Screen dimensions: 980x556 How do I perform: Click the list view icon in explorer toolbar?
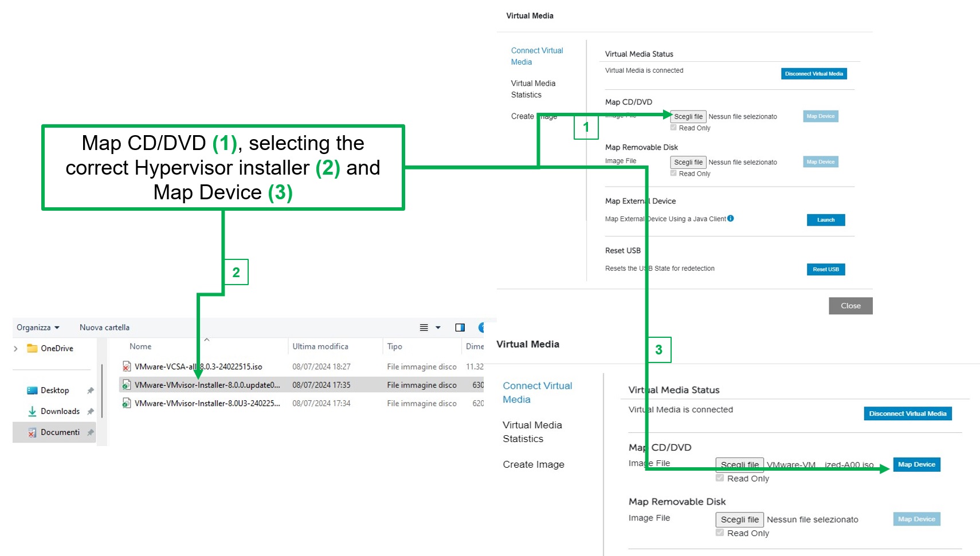424,328
